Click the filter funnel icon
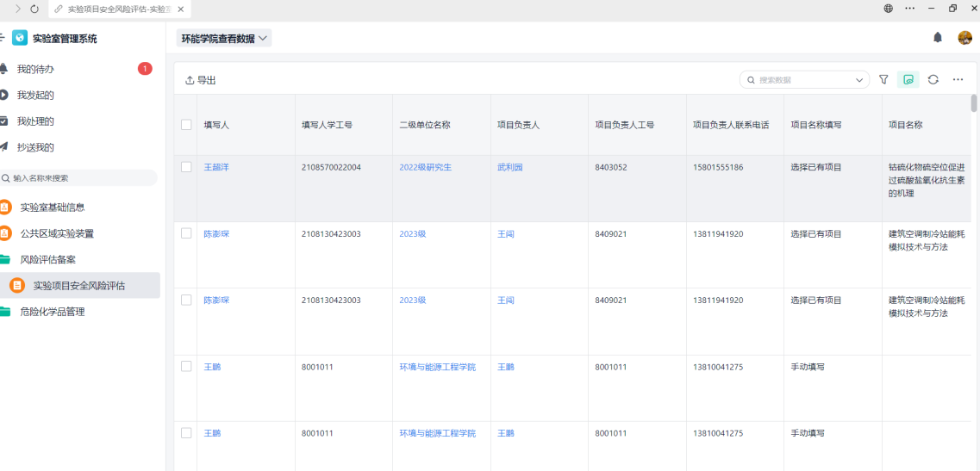 click(x=883, y=79)
